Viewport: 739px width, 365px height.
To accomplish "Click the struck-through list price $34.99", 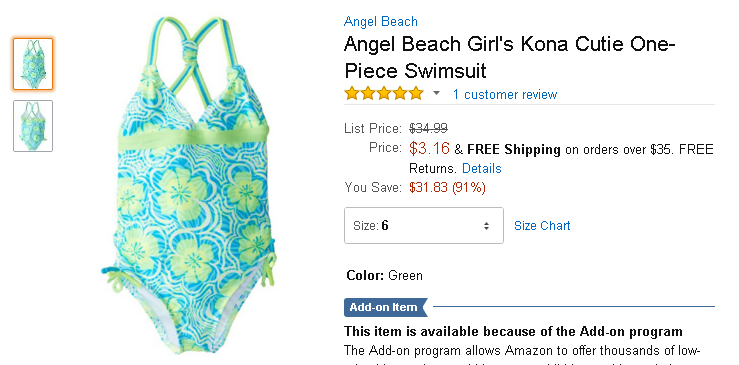I will (x=428, y=128).
